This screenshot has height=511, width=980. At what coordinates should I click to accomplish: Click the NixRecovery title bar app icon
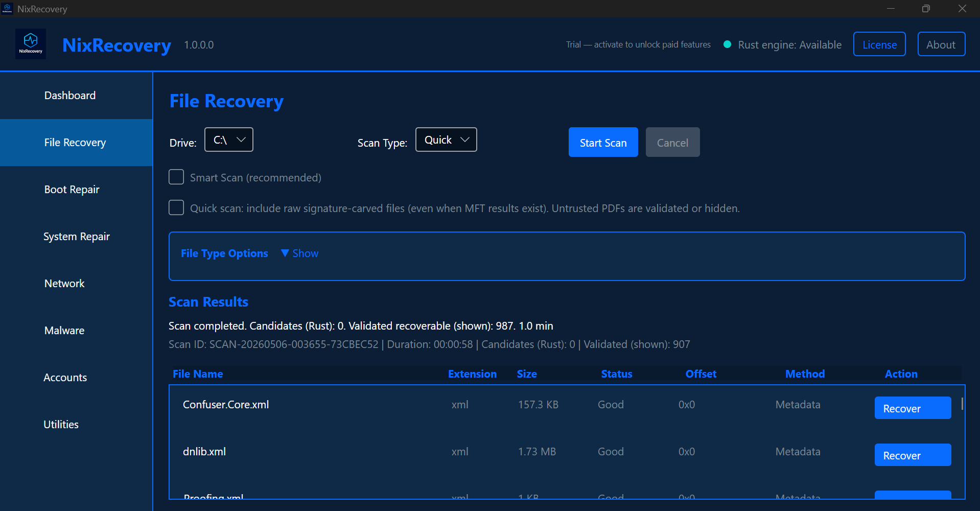pyautogui.click(x=7, y=9)
